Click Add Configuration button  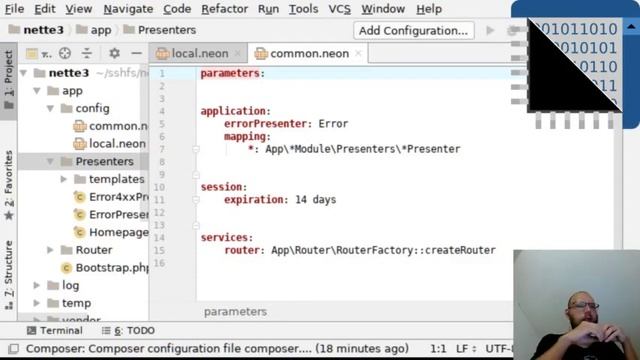(413, 31)
